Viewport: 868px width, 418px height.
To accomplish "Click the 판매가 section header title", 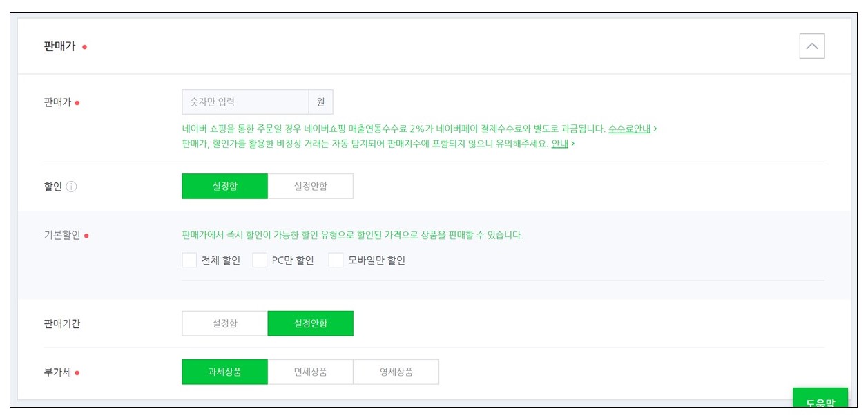I will pyautogui.click(x=59, y=46).
